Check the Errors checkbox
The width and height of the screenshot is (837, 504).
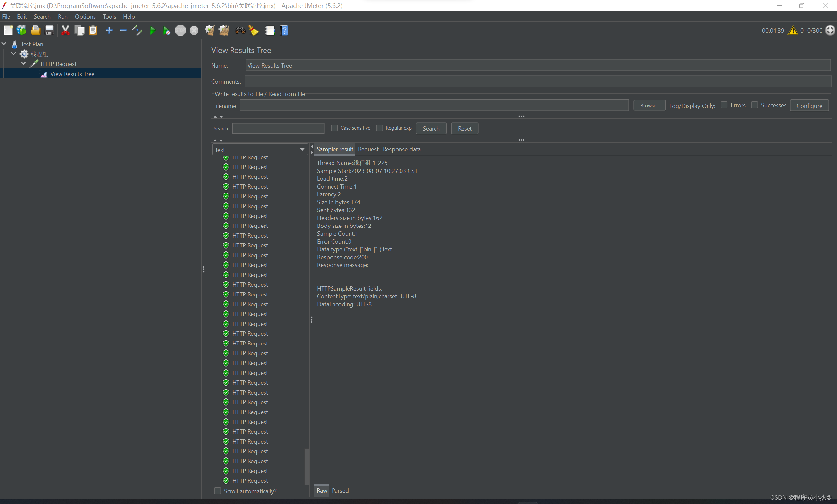724,105
